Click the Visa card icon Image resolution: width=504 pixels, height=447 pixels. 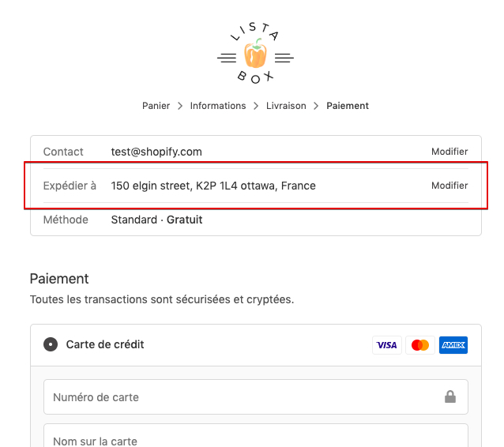pyautogui.click(x=387, y=345)
